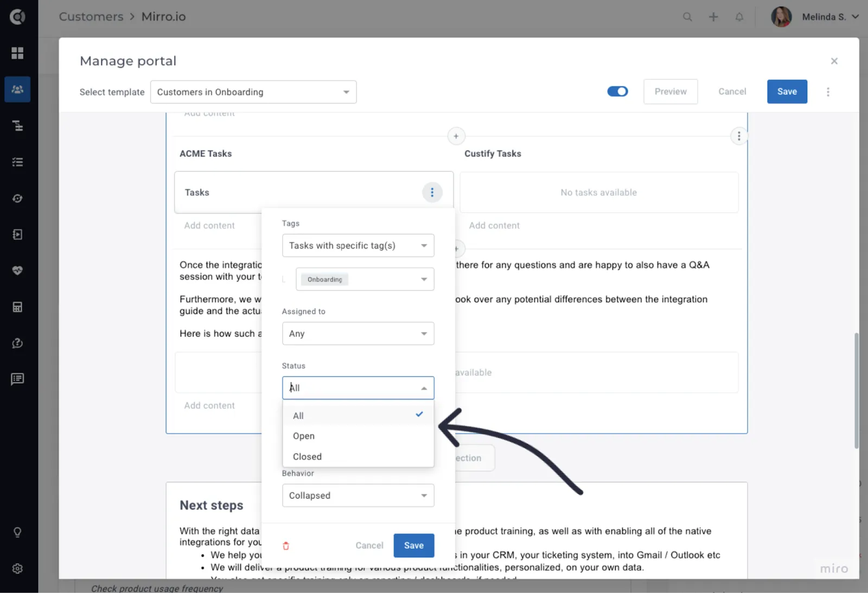Image resolution: width=868 pixels, height=593 pixels.
Task: Click the dialog vertical scrollbar
Action: [857, 391]
